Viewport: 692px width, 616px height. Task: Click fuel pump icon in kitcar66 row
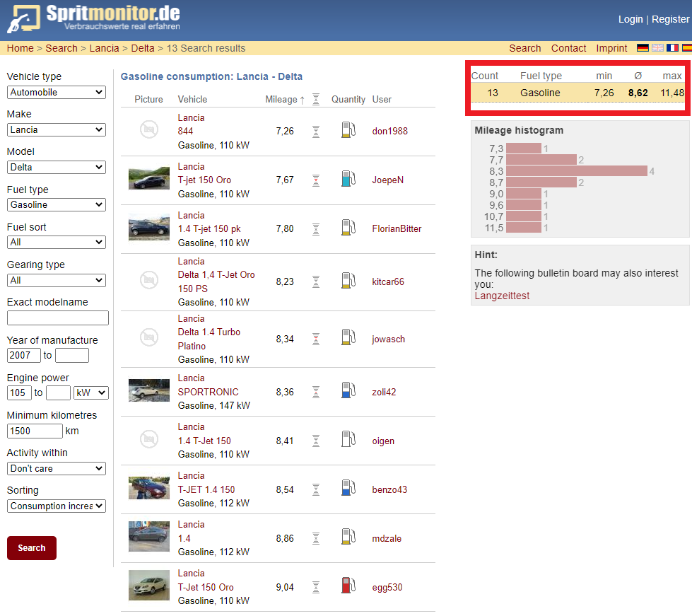coord(348,281)
